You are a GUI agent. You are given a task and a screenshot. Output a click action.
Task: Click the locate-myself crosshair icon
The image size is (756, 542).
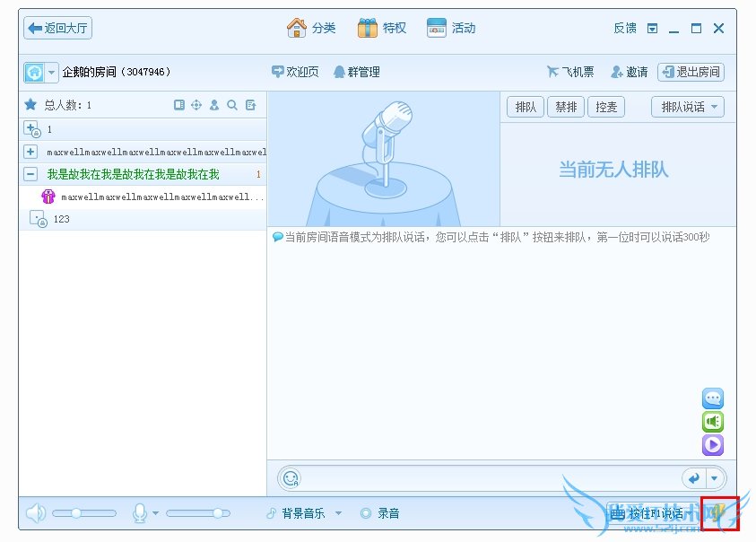point(196,105)
